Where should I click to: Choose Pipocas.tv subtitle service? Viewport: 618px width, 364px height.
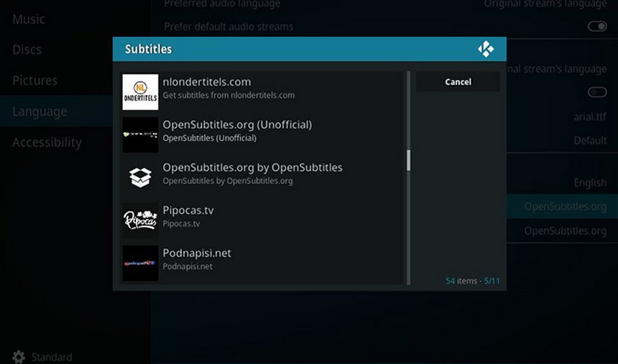[x=262, y=221]
